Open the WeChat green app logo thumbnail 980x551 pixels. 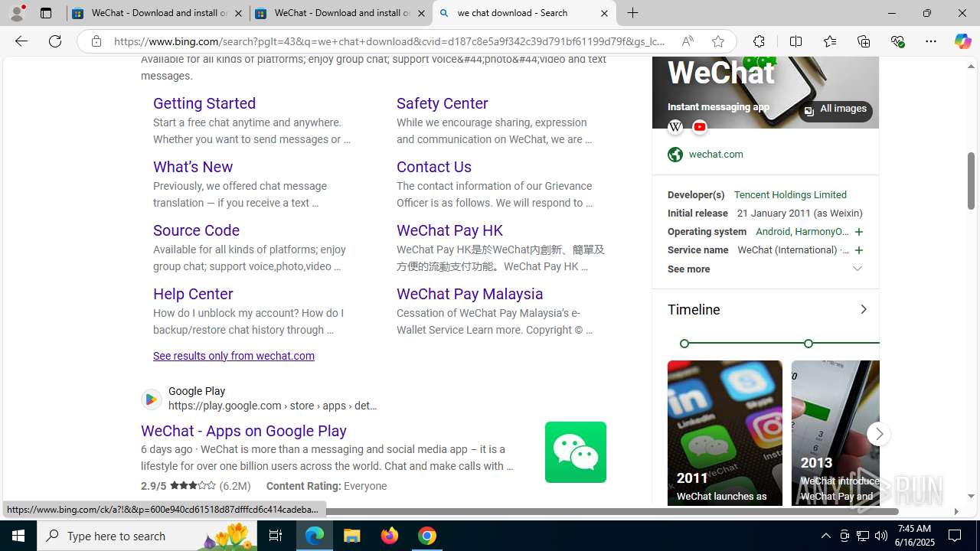point(575,452)
